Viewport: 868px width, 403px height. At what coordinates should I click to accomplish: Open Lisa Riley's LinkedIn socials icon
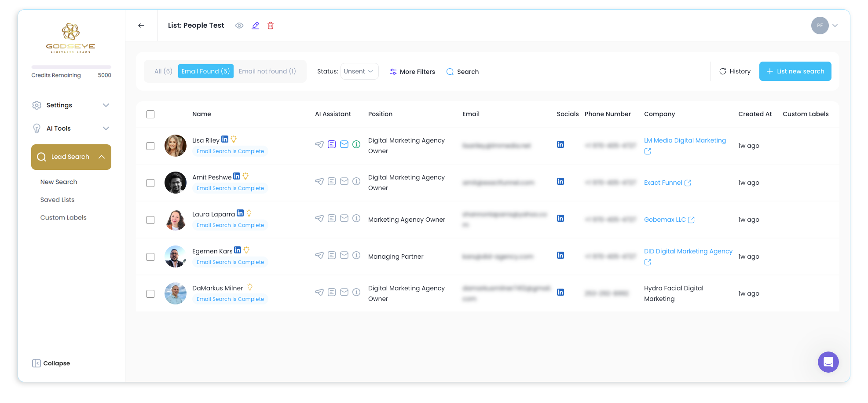(x=560, y=144)
